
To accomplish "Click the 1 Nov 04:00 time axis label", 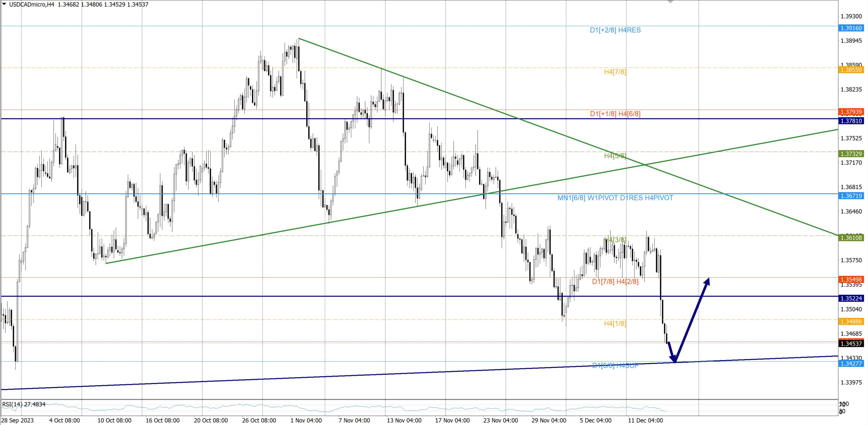I will click(306, 420).
